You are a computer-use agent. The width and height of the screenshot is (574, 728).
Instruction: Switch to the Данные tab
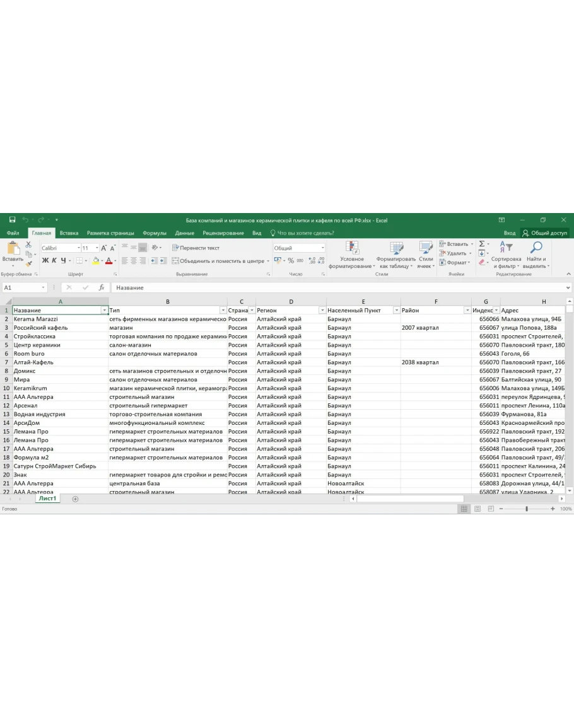point(185,233)
